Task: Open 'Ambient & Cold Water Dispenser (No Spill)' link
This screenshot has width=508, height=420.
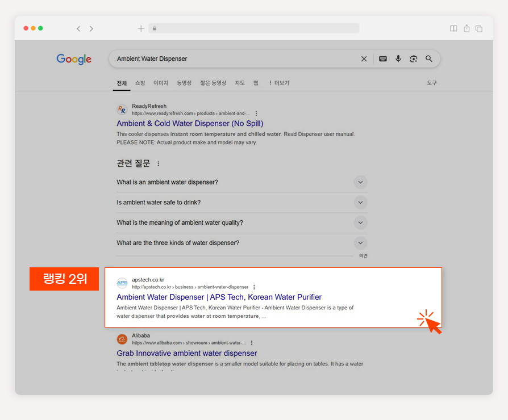Action: (x=190, y=123)
